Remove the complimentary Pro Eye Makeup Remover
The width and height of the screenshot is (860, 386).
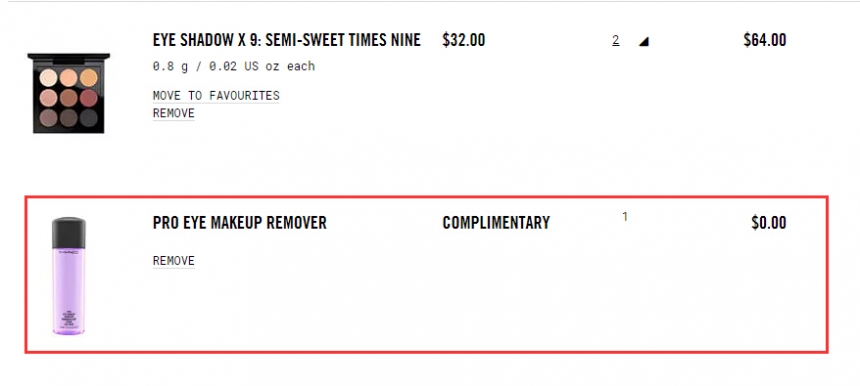click(173, 260)
